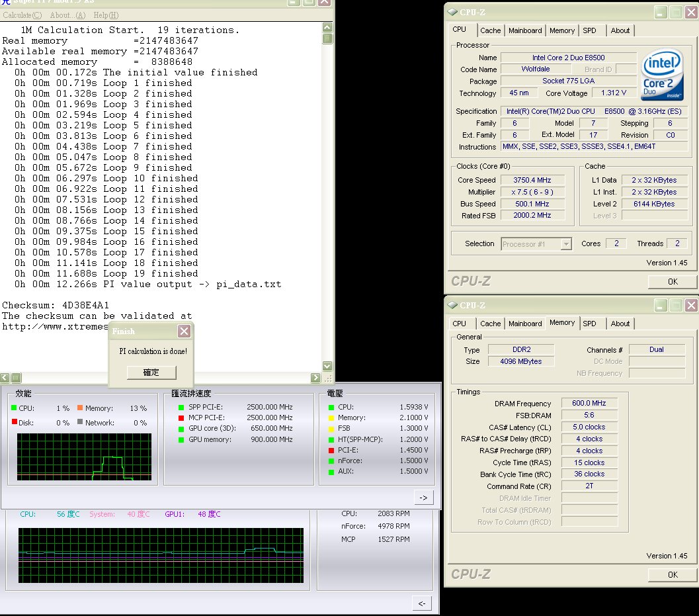Click the red MCP PCI-E indicator square
The width and height of the screenshot is (699, 616).
point(181,418)
